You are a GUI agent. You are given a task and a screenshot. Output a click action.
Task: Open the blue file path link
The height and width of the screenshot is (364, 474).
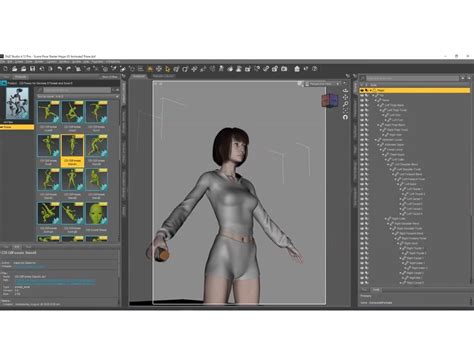tap(55, 282)
